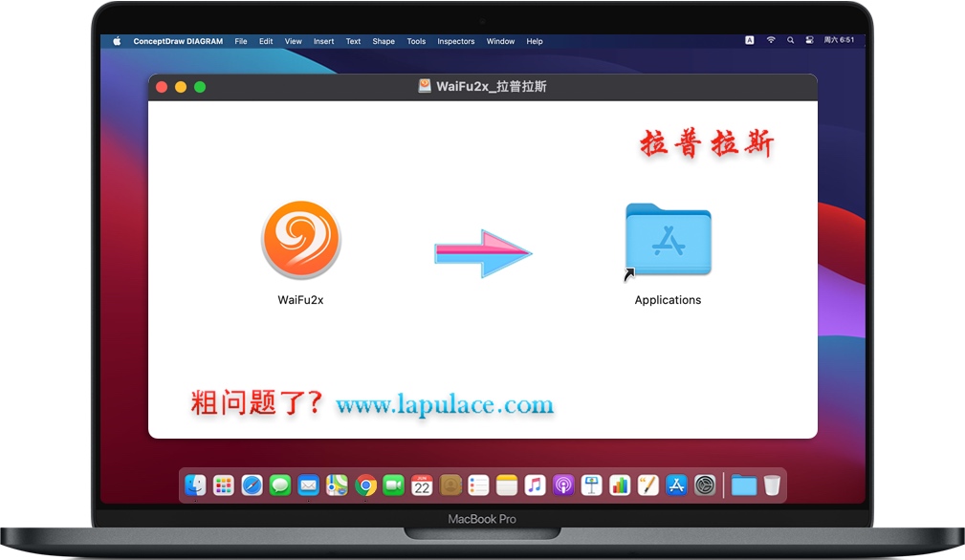Launch Google Chrome from the Dock
This screenshot has width=965, height=560.
pos(365,485)
